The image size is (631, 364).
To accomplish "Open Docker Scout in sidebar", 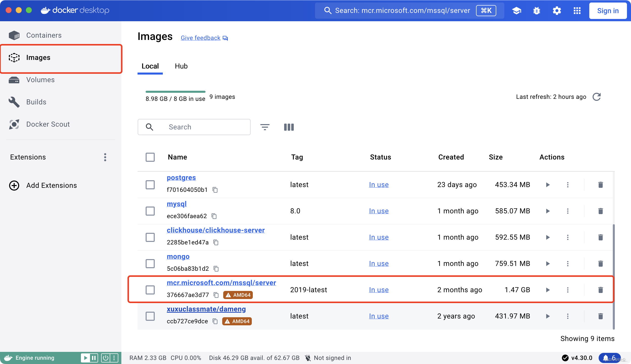I will click(61, 124).
